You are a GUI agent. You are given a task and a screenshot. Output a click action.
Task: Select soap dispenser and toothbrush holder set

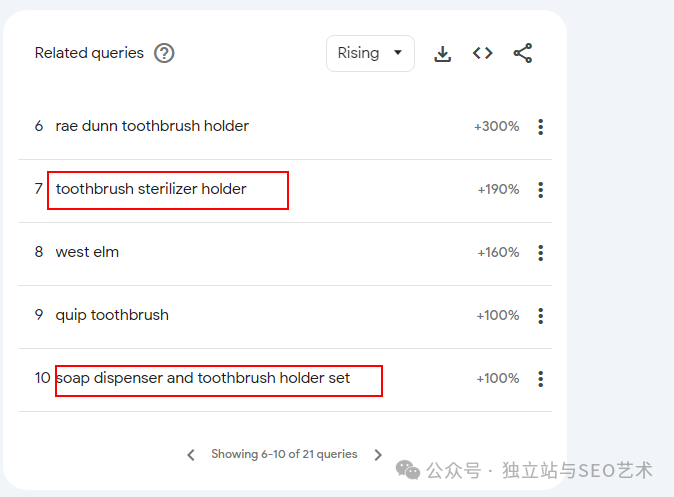click(x=203, y=378)
